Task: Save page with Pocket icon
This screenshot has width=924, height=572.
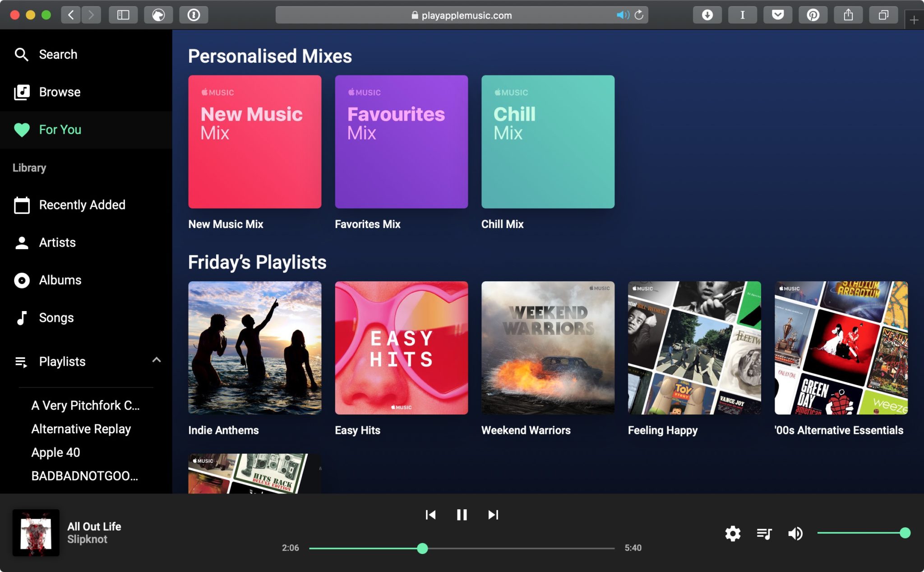Action: 778,15
